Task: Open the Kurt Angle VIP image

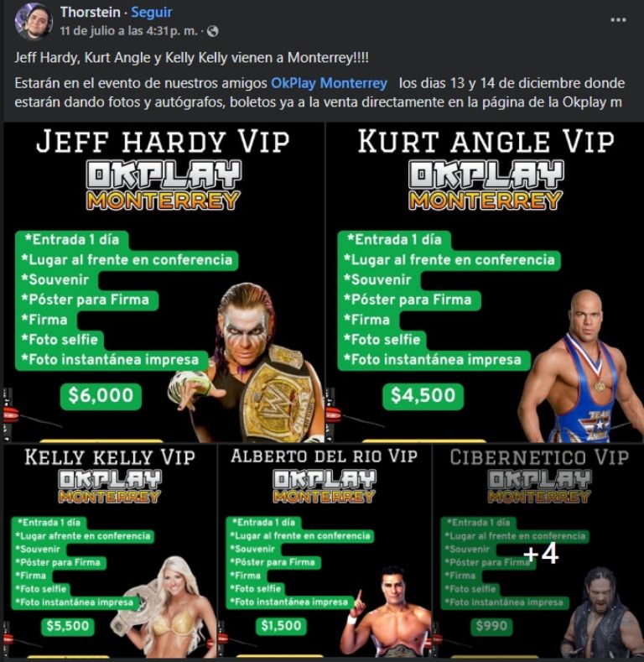Action: 485,283
